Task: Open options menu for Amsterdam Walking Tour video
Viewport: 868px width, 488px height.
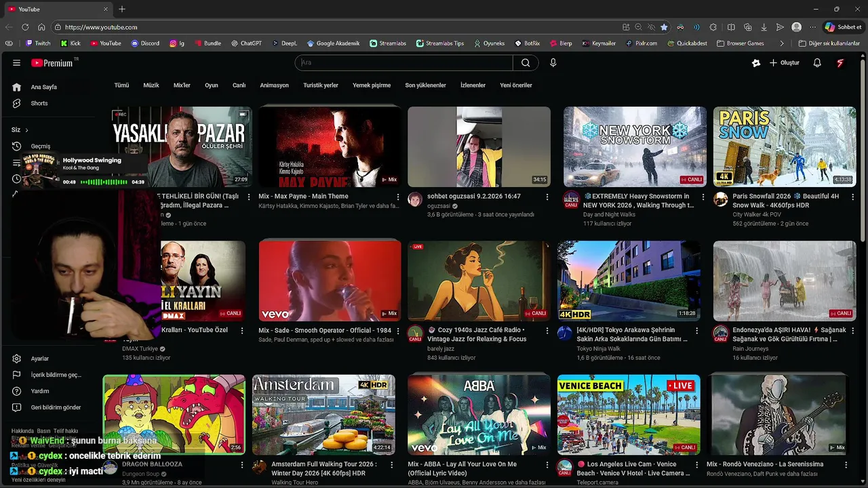Action: pos(391,466)
